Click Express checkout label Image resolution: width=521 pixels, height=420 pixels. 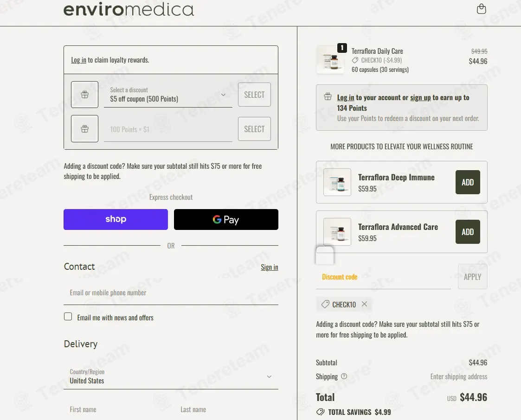(171, 197)
